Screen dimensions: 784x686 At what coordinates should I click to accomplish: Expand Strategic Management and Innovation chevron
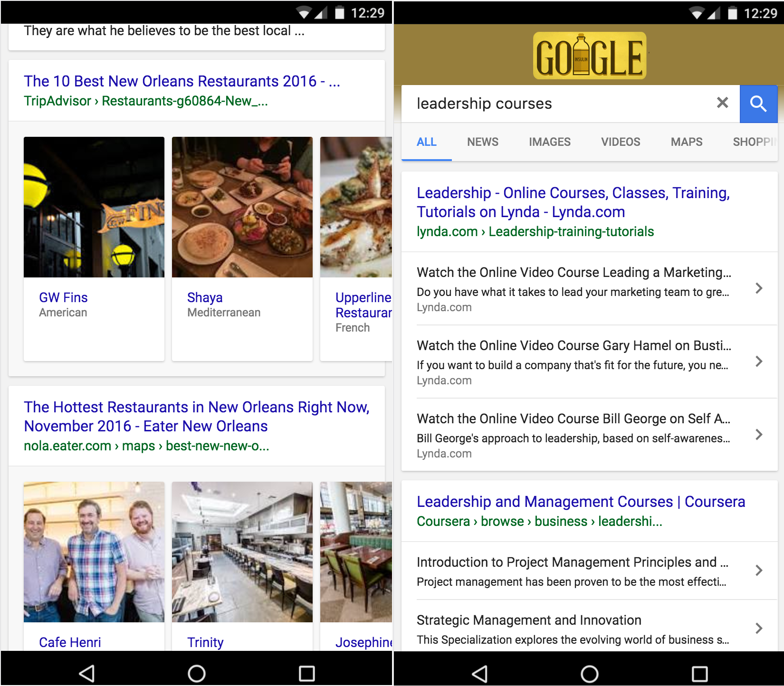coord(759,629)
